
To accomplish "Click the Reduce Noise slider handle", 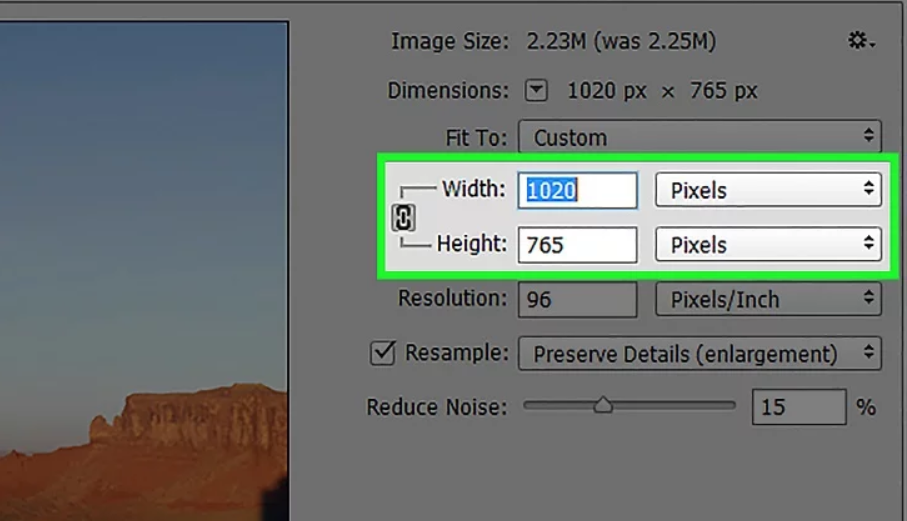I will 603,405.
